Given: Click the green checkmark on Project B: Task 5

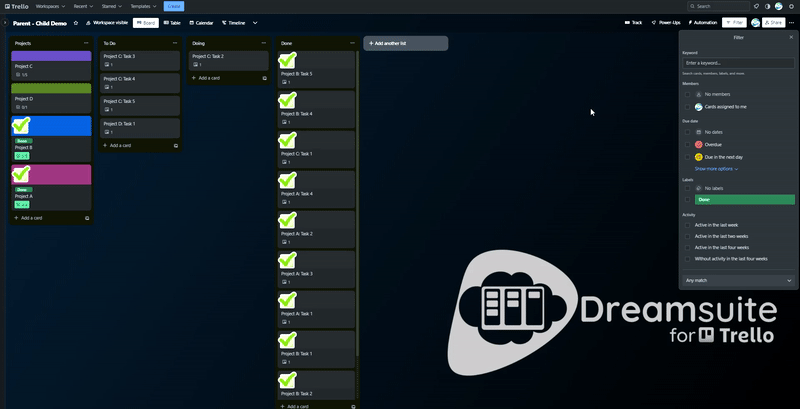Looking at the screenshot, I should (x=288, y=61).
